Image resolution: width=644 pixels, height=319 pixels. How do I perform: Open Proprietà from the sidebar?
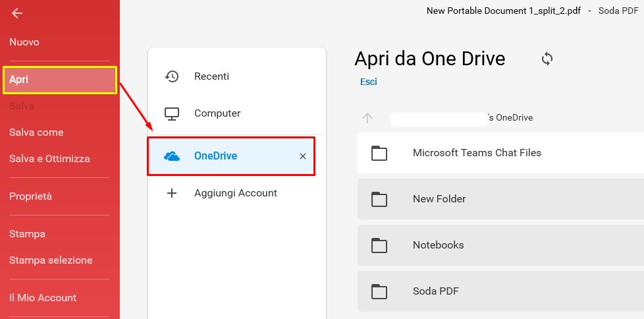pos(30,196)
